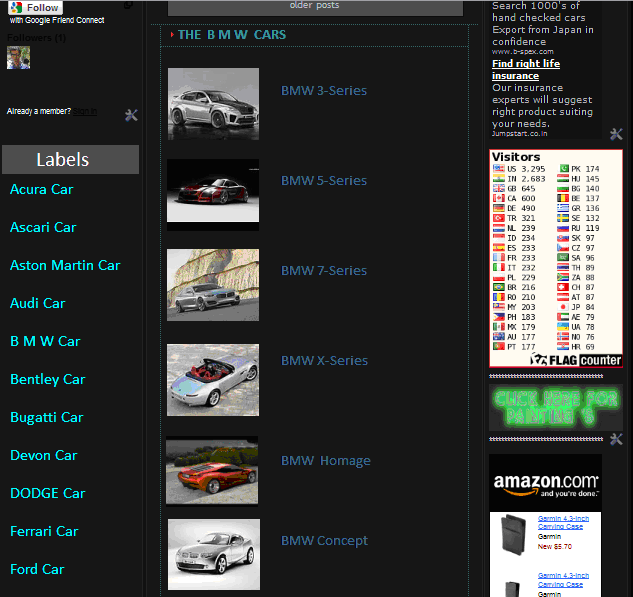This screenshot has height=597, width=633.
Task: Click the JP flag in visitors counter
Action: [563, 307]
